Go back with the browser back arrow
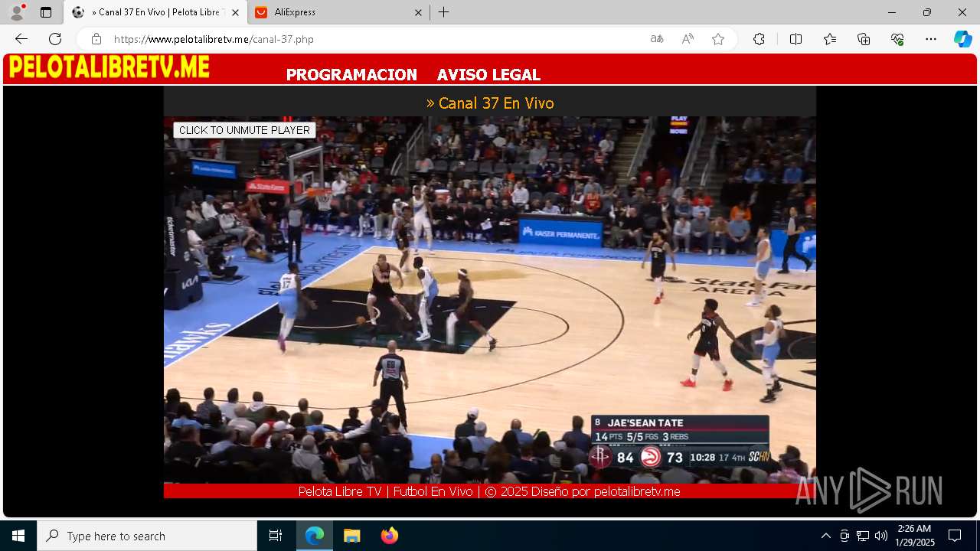Screen dimensions: 980x551 point(21,39)
